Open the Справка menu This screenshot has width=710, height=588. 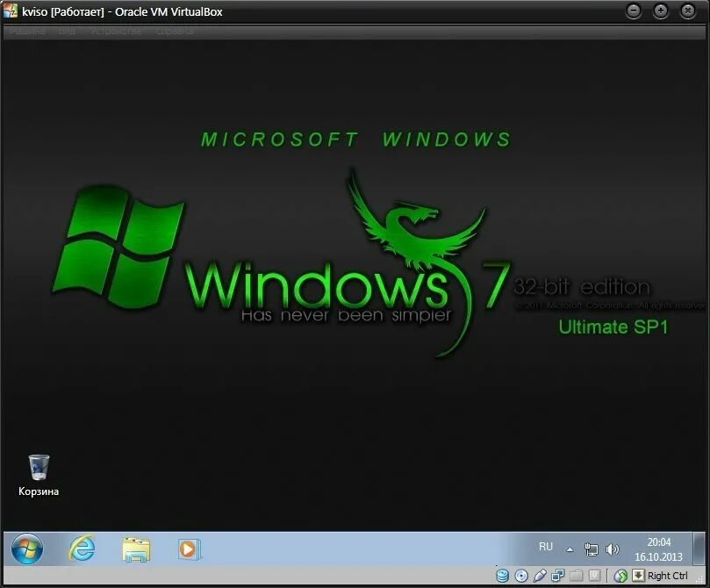(x=175, y=31)
